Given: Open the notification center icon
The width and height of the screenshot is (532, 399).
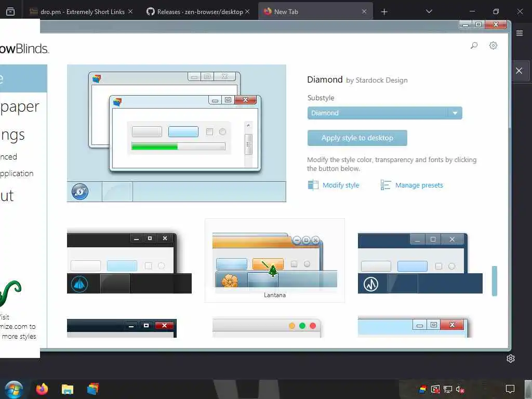Looking at the screenshot, I should [510, 389].
